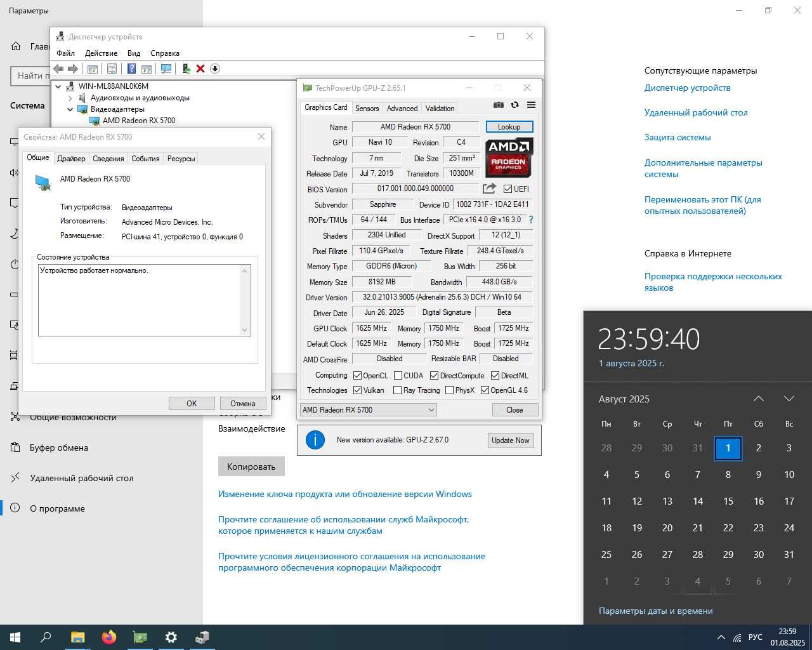Click the red X uninstall device icon
Image resolution: width=812 pixels, height=650 pixels.
[x=200, y=69]
